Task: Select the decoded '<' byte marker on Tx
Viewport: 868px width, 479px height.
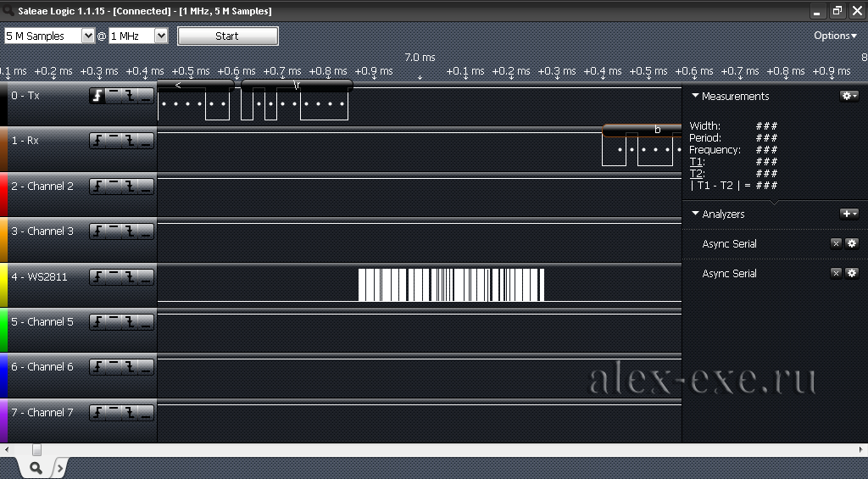Action: click(x=196, y=86)
